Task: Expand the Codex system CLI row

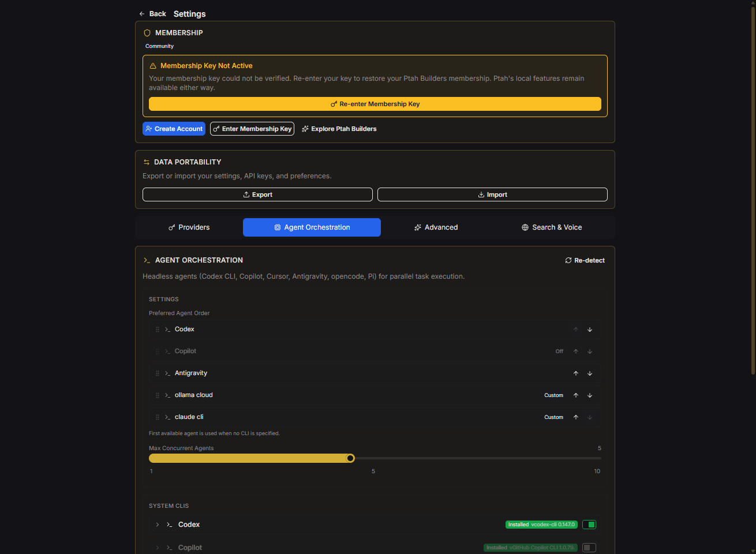Action: pyautogui.click(x=157, y=525)
